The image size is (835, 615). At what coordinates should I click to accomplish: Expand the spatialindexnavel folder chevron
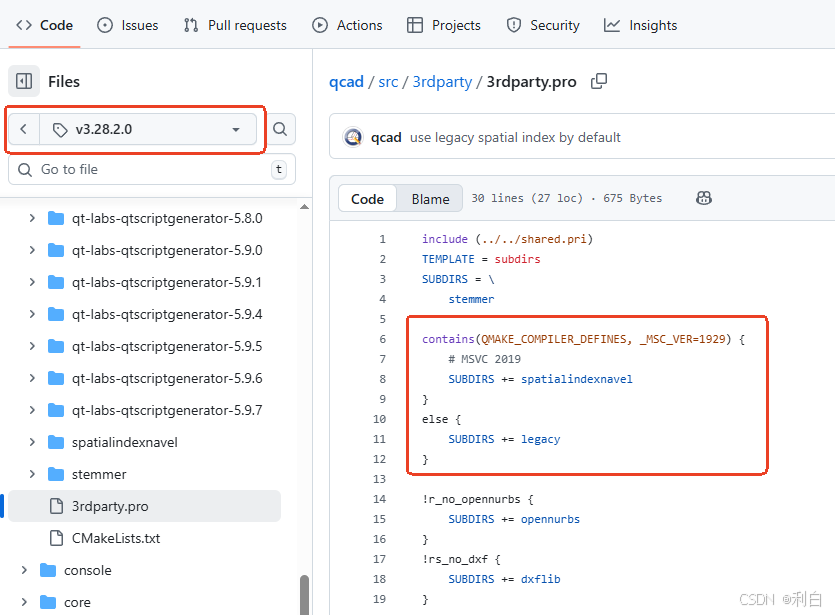(32, 442)
